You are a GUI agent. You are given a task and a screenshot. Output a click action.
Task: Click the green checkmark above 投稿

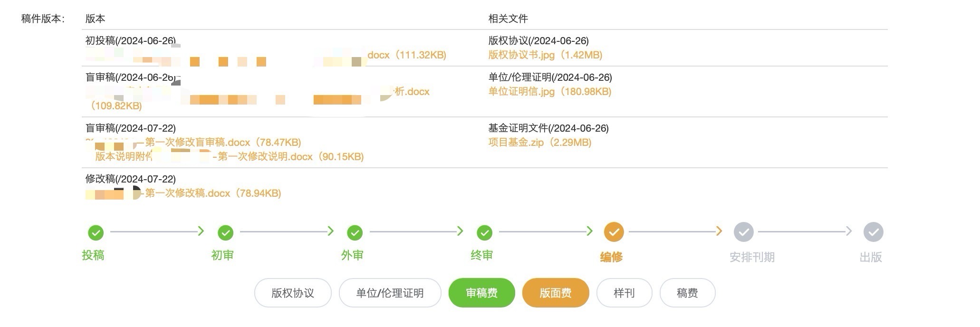tap(96, 232)
